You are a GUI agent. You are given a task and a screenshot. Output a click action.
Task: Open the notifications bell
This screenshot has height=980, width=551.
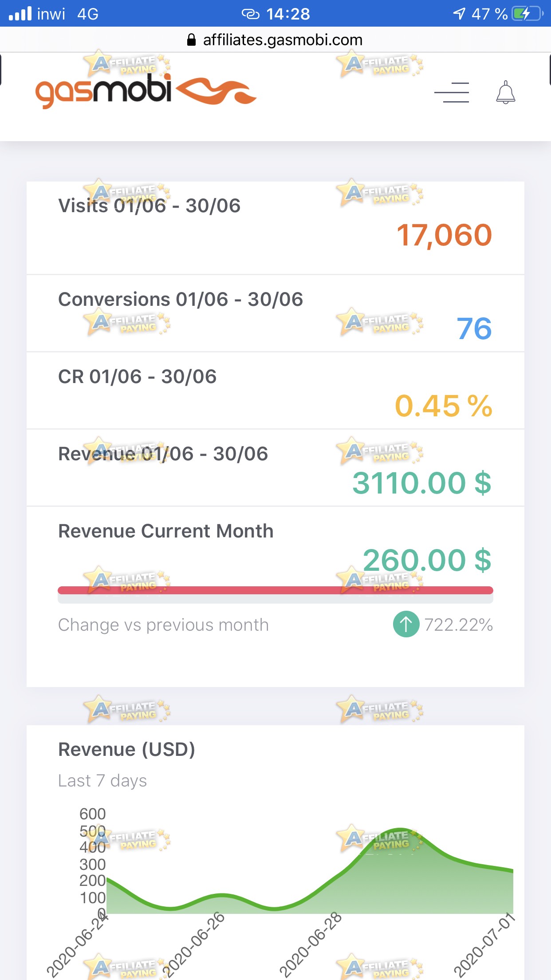pos(505,92)
